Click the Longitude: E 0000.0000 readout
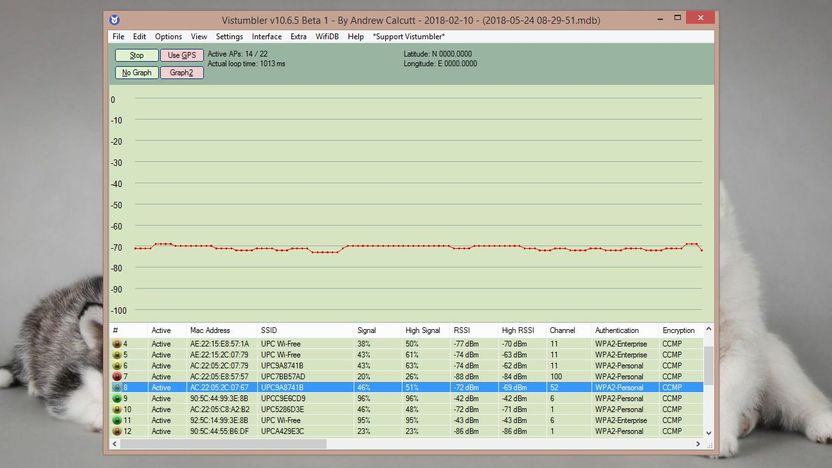 pyautogui.click(x=440, y=64)
